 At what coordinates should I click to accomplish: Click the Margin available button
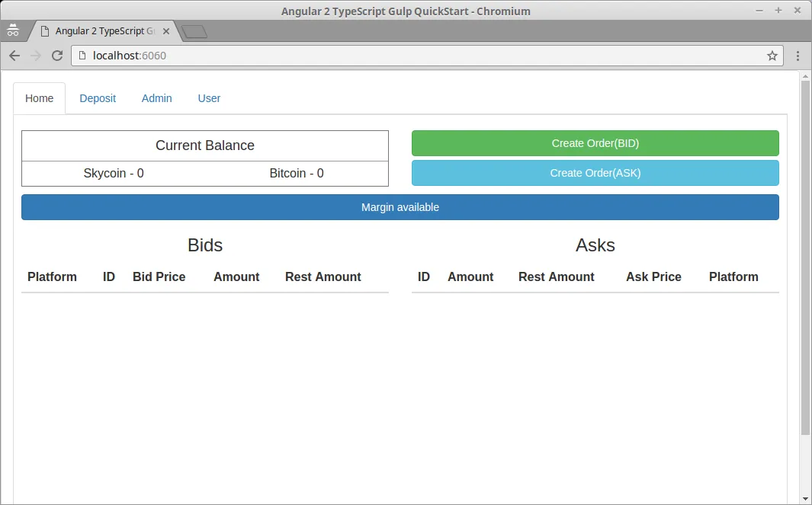pyautogui.click(x=400, y=207)
